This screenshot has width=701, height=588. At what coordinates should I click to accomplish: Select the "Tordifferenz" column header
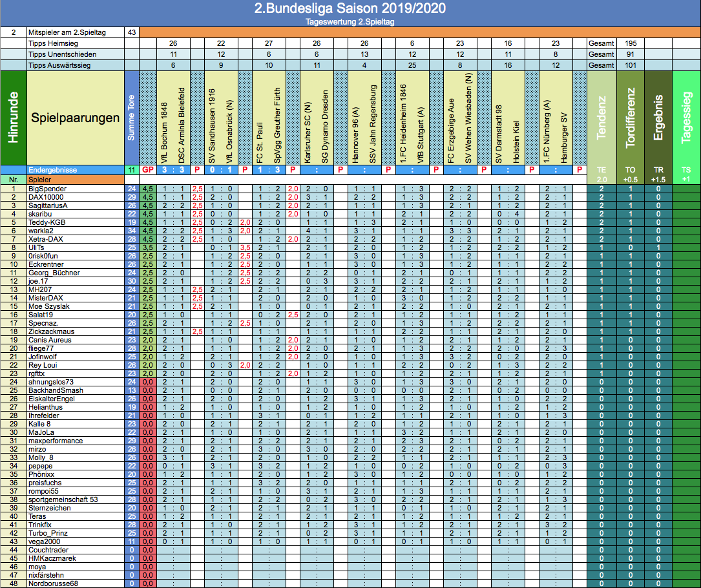pos(631,118)
